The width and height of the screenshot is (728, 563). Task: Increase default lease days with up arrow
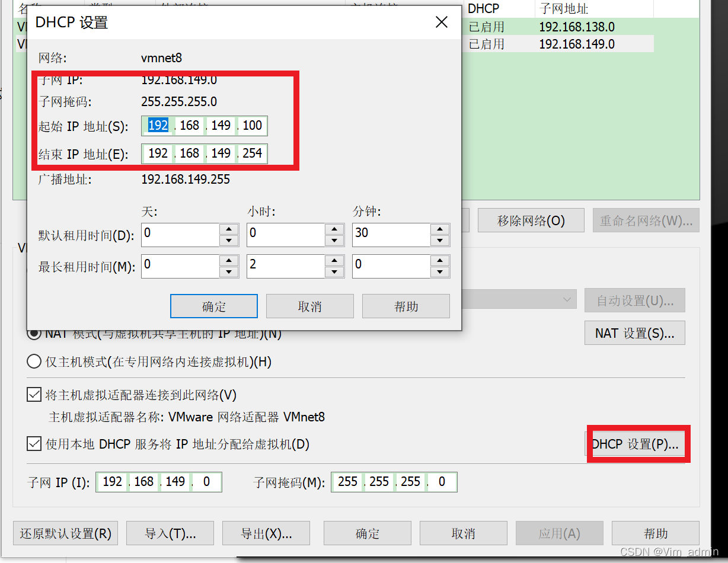point(229,229)
